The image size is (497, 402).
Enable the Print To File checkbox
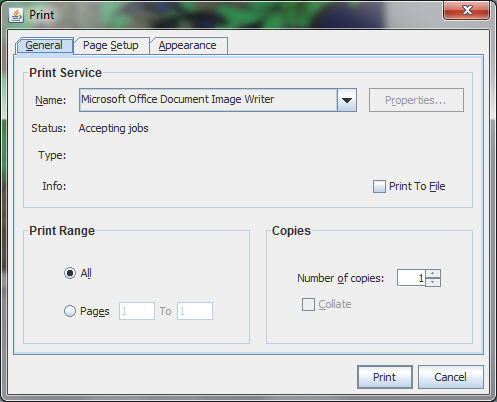coord(379,186)
